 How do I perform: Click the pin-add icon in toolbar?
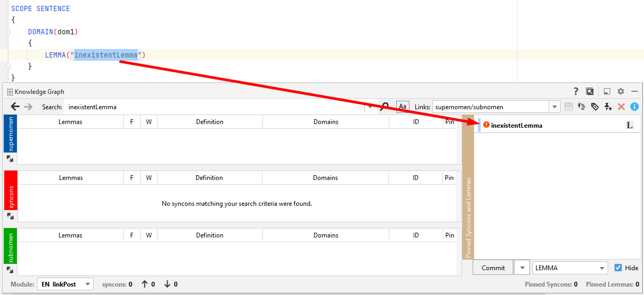click(x=608, y=107)
